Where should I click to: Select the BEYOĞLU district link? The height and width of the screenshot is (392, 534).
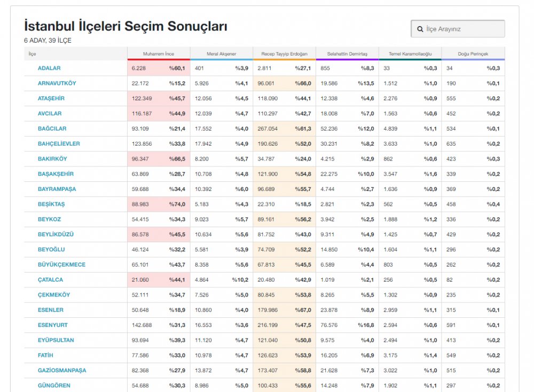[51, 250]
